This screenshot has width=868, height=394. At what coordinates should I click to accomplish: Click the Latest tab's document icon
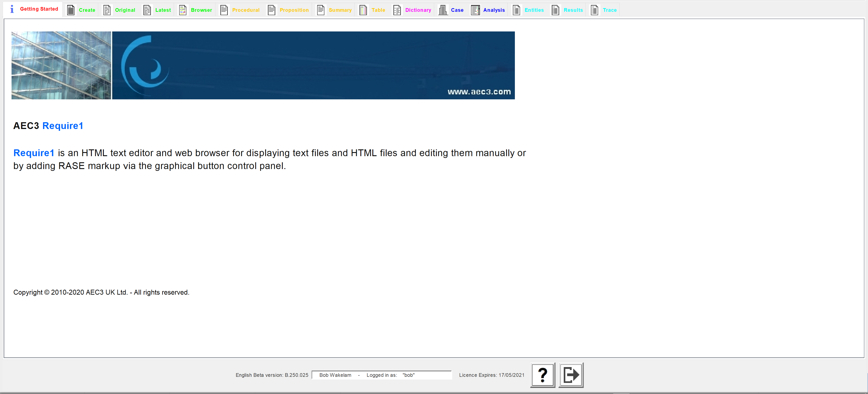[x=147, y=10]
